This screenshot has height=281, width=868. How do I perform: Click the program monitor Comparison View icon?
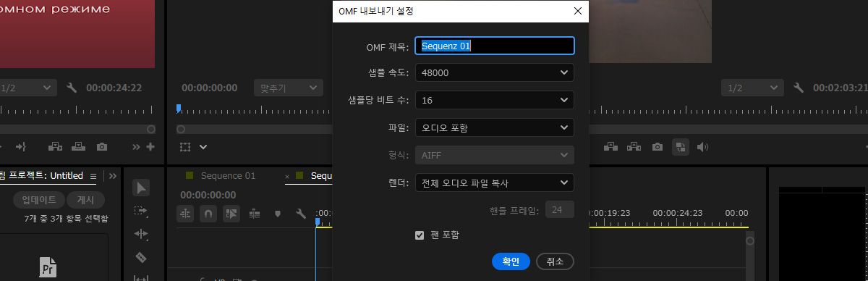(x=681, y=146)
